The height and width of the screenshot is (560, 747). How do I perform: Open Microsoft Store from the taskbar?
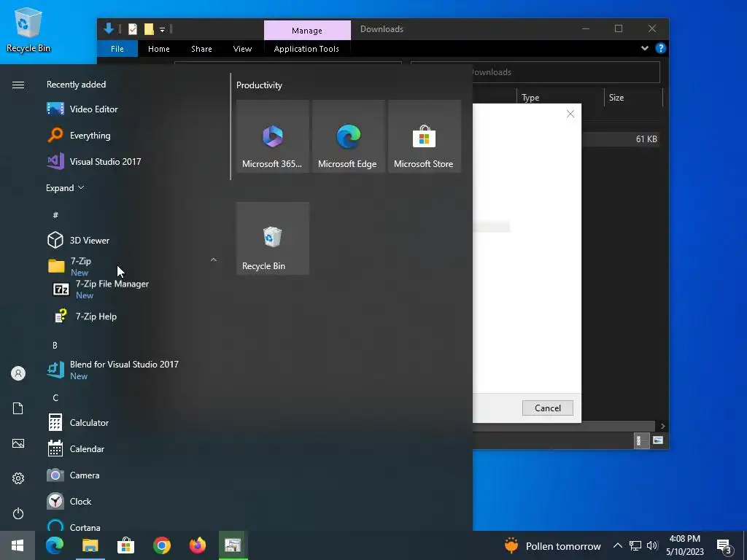pyautogui.click(x=125, y=545)
